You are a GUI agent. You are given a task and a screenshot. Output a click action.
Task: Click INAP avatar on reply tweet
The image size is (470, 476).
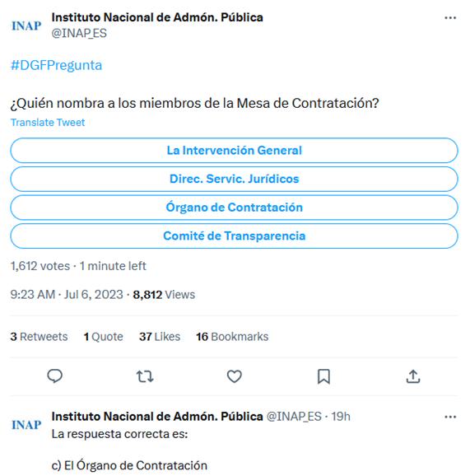point(26,425)
